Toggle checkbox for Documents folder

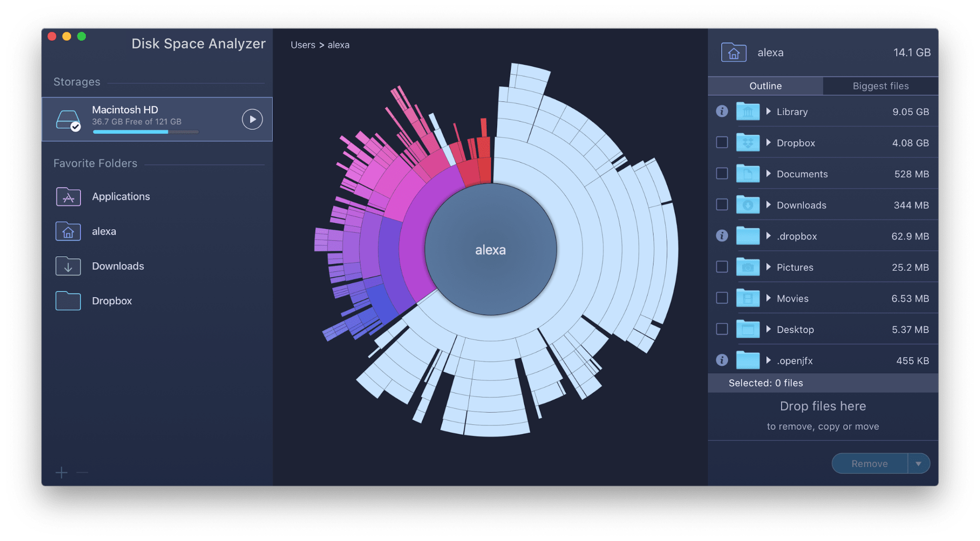pos(722,173)
